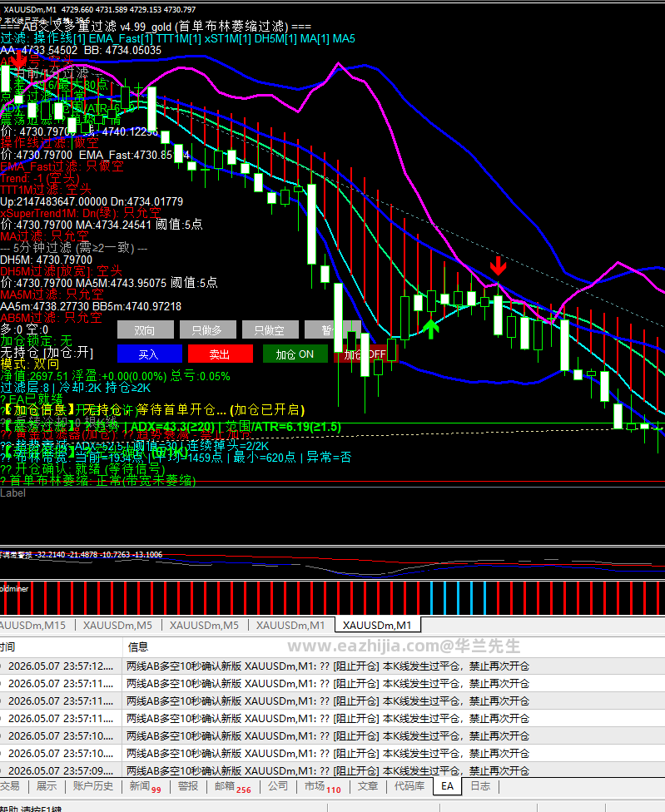
Task: Open the 账户历史 account history tab
Action: 93,786
